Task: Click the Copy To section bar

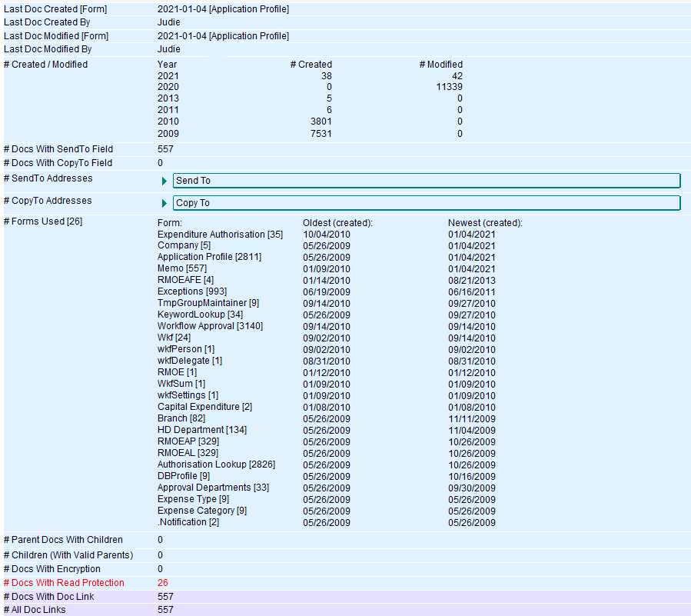Action: click(427, 203)
